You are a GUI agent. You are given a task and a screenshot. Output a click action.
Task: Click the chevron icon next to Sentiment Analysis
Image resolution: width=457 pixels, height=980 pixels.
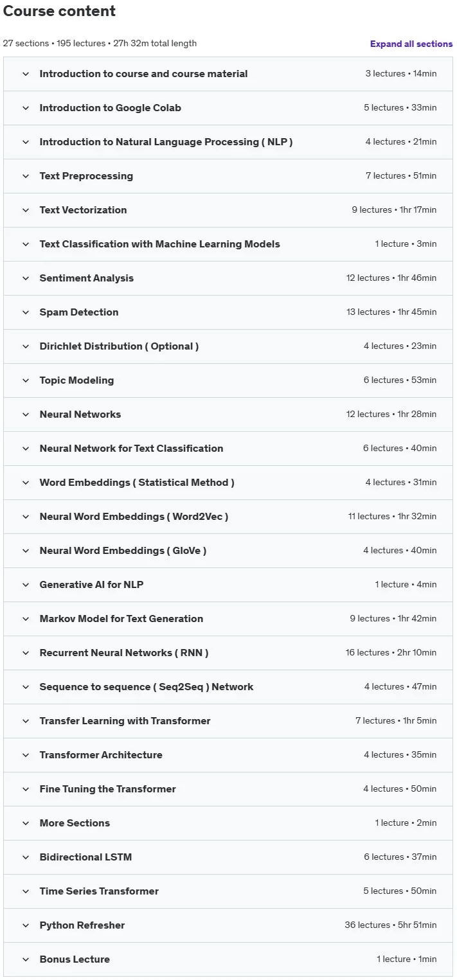[x=26, y=278]
